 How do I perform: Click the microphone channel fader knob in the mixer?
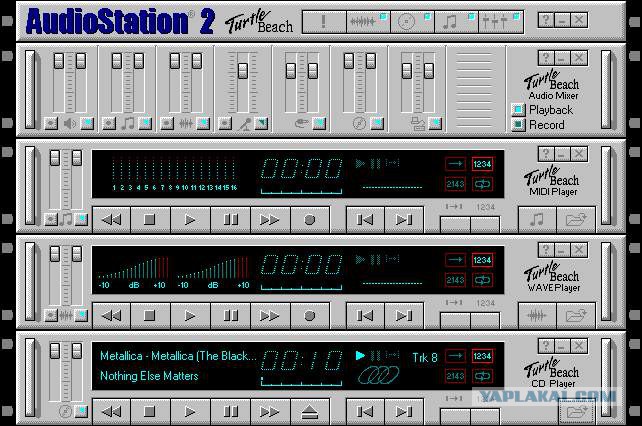(x=243, y=71)
